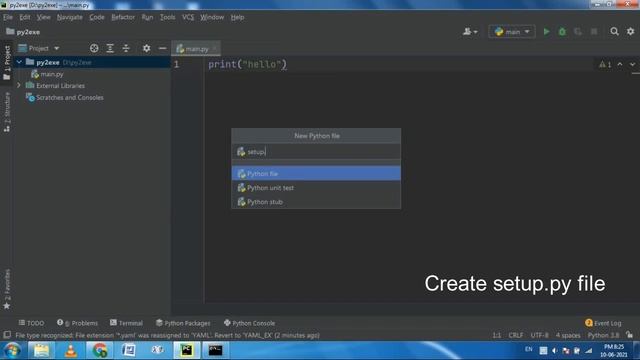Change CRLF line separator in status bar
This screenshot has height=360, width=640.
516,335
